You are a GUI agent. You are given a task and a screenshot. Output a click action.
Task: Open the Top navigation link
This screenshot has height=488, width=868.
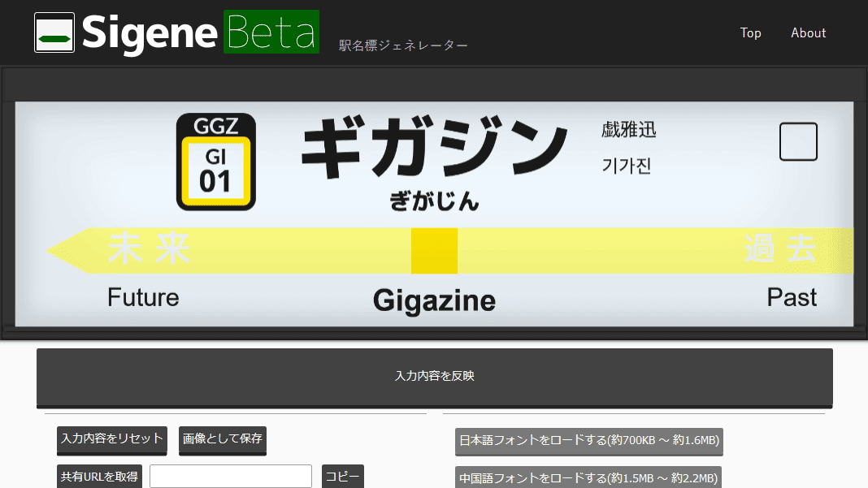click(x=751, y=33)
